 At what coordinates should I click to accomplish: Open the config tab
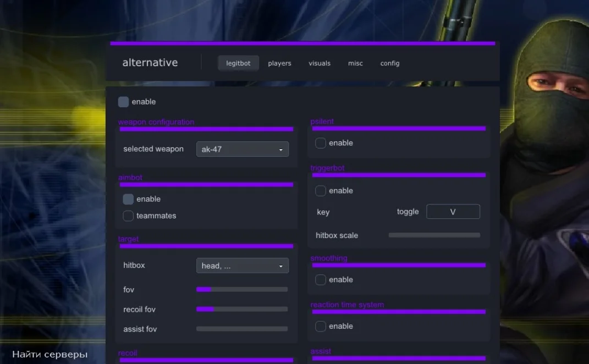[x=390, y=63]
